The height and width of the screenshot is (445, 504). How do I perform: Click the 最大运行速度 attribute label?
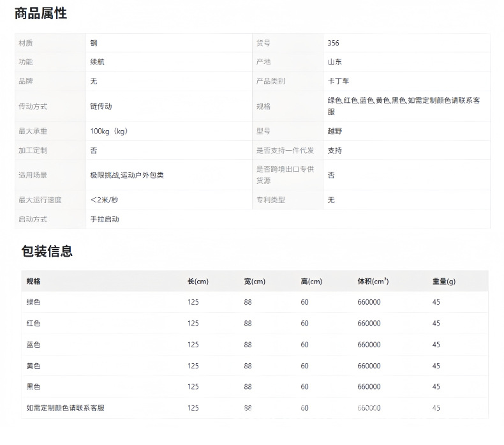click(40, 200)
